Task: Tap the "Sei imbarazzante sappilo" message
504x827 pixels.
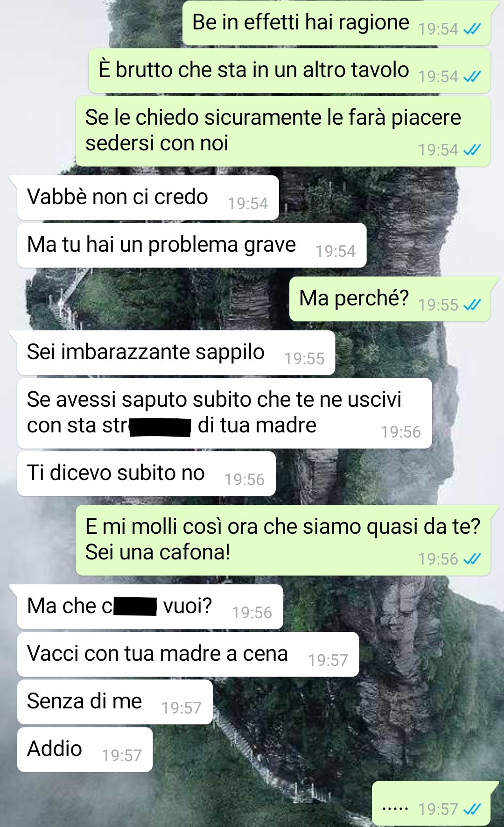Action: [176, 353]
